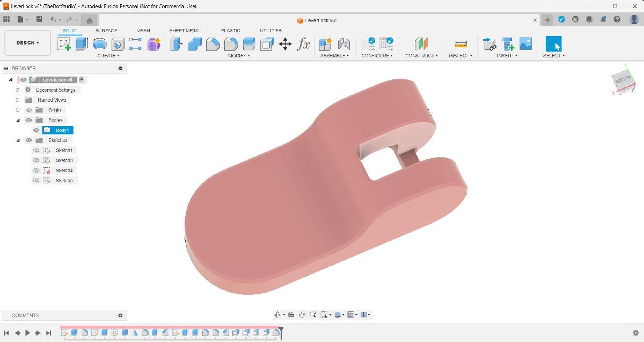Screen dimensions: 644x342
Task: Show Sketch1 by toggling its eye icon
Action: click(x=36, y=150)
